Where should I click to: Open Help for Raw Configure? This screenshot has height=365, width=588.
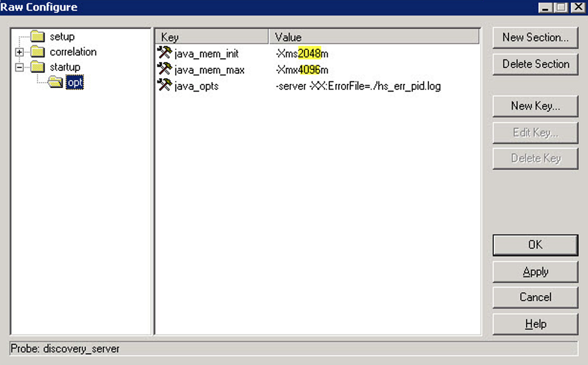[x=535, y=324]
